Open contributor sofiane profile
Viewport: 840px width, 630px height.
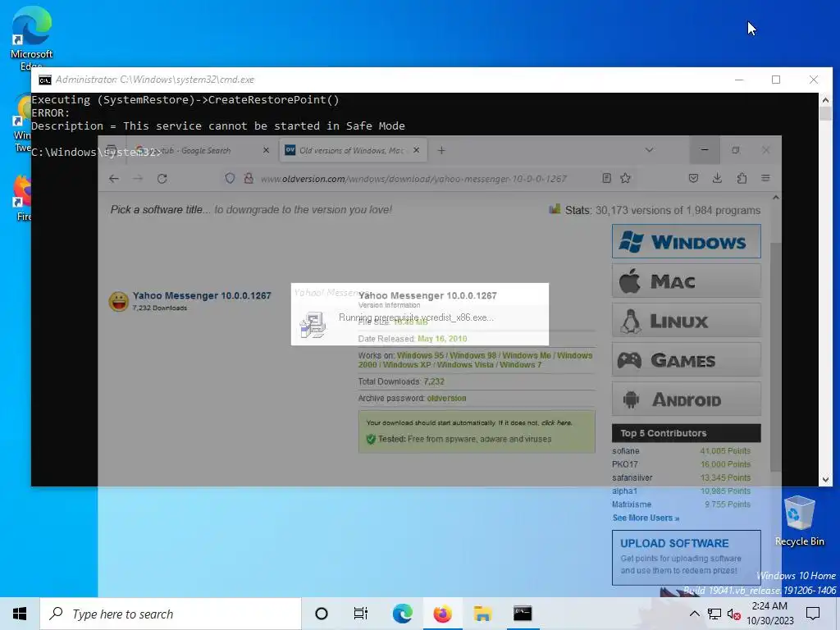click(626, 451)
